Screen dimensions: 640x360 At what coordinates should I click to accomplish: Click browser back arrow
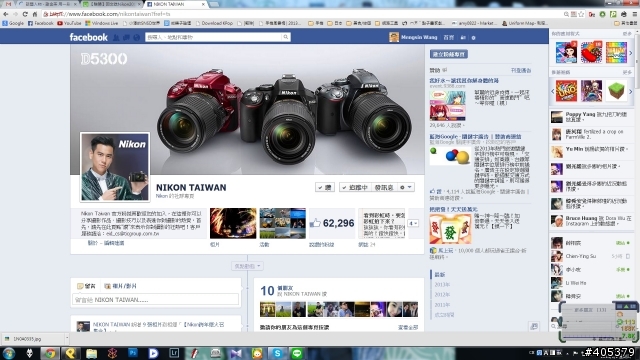click(6, 14)
